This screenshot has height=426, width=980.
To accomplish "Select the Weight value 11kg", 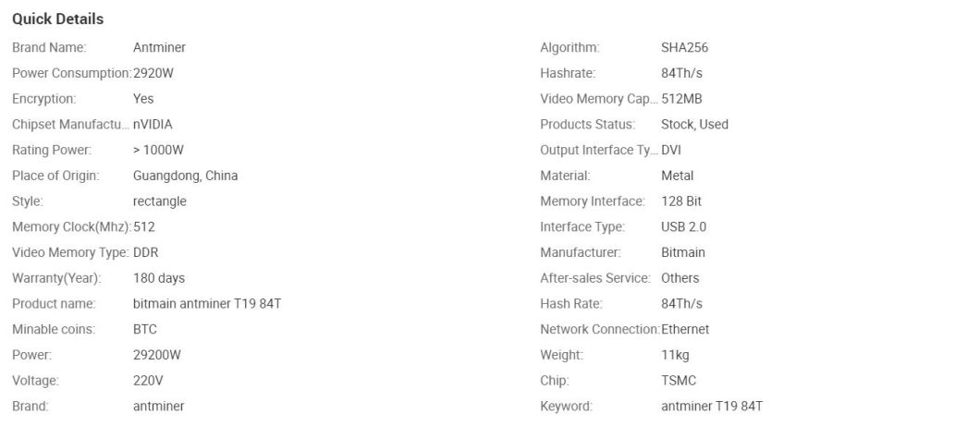I will coord(675,355).
